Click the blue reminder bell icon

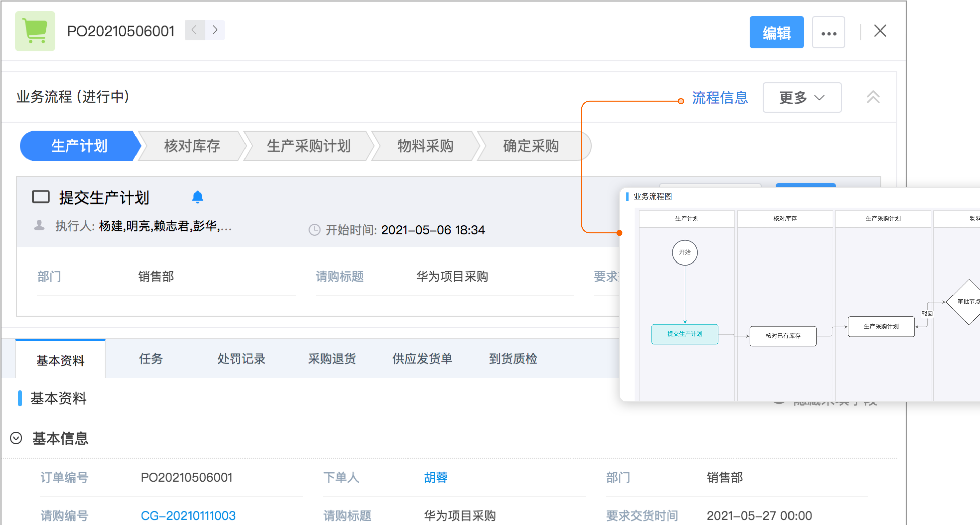[197, 197]
